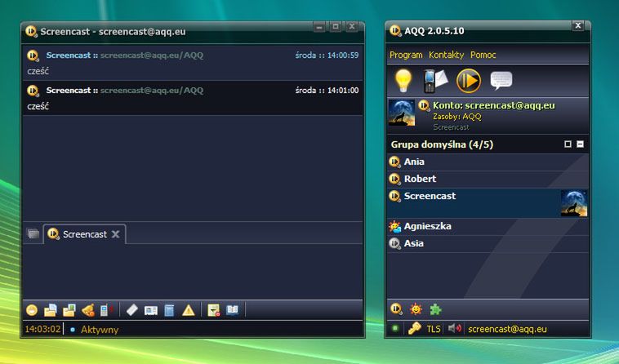619x364 pixels.
Task: Open the emoticon picker smiley icon
Action: [x=32, y=310]
